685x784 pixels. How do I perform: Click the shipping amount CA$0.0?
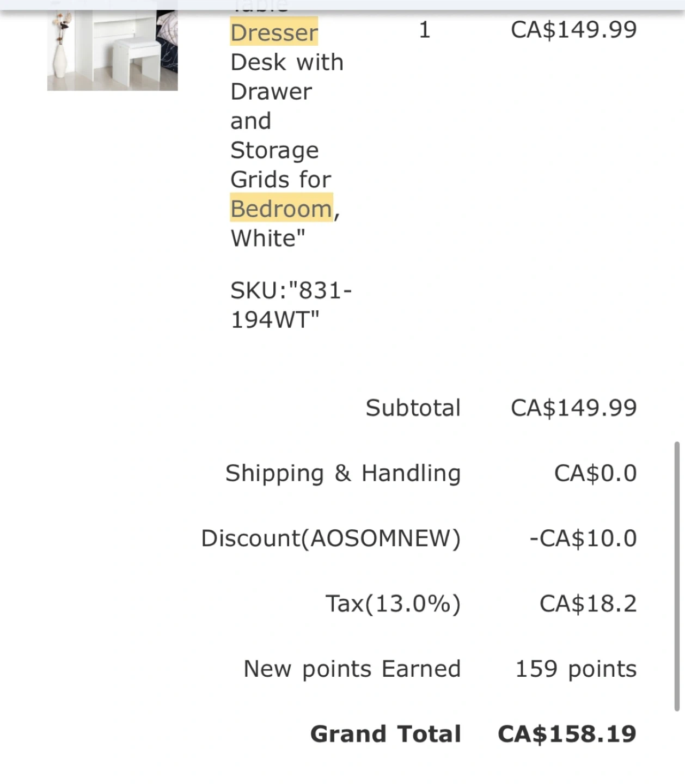[595, 473]
